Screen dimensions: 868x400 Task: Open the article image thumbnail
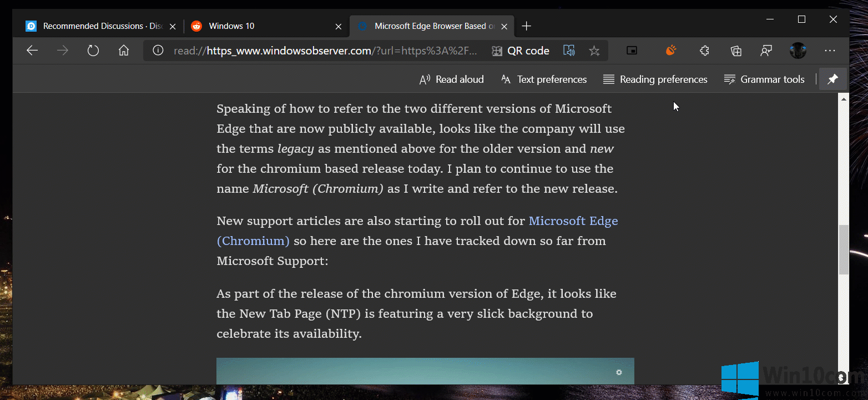click(x=425, y=371)
